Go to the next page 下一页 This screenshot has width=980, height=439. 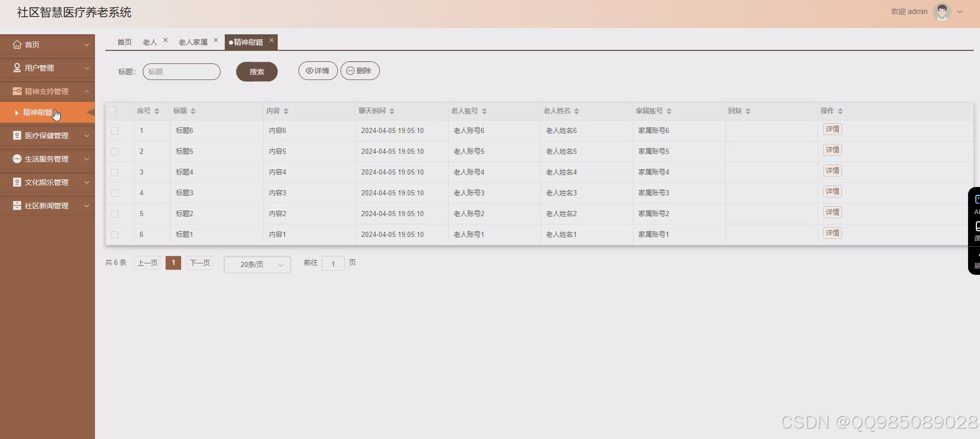tap(200, 263)
